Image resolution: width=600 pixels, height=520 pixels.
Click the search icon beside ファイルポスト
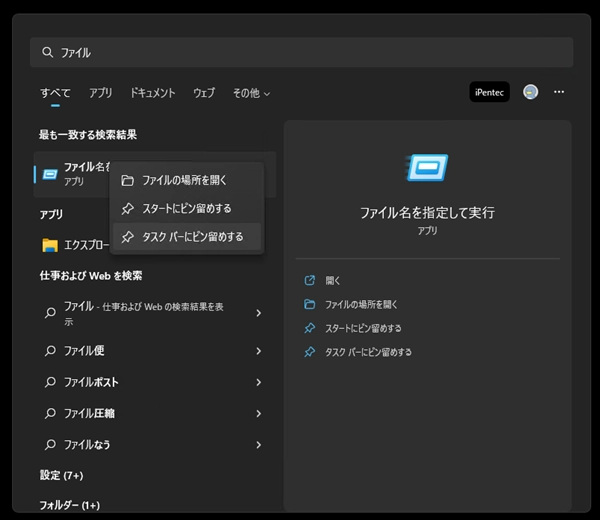[x=50, y=382]
